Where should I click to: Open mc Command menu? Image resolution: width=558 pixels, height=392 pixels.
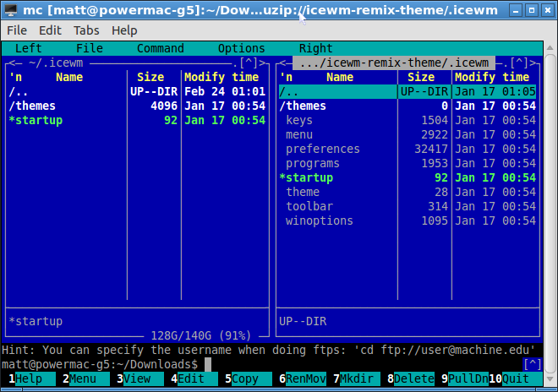[161, 48]
